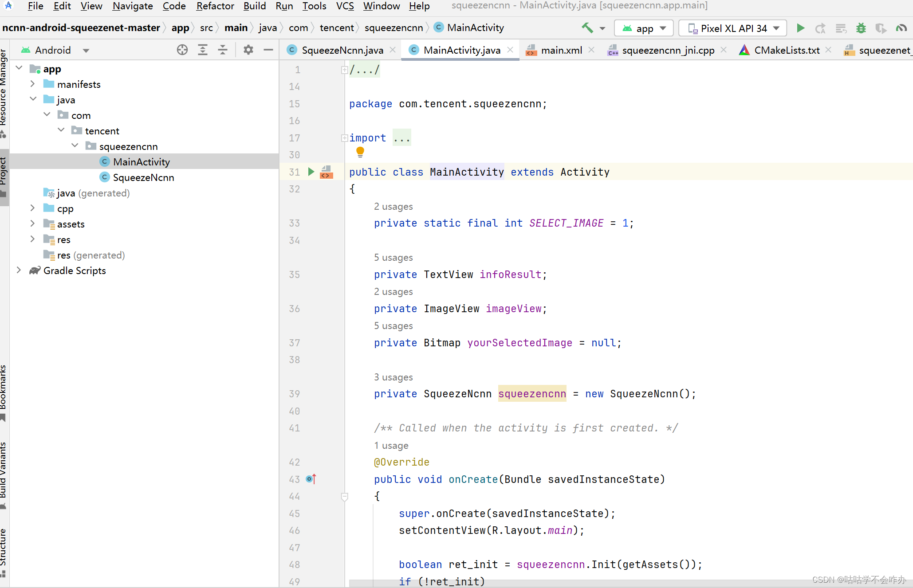Click Expand All icon in Project panel
The height and width of the screenshot is (588, 913).
click(203, 50)
